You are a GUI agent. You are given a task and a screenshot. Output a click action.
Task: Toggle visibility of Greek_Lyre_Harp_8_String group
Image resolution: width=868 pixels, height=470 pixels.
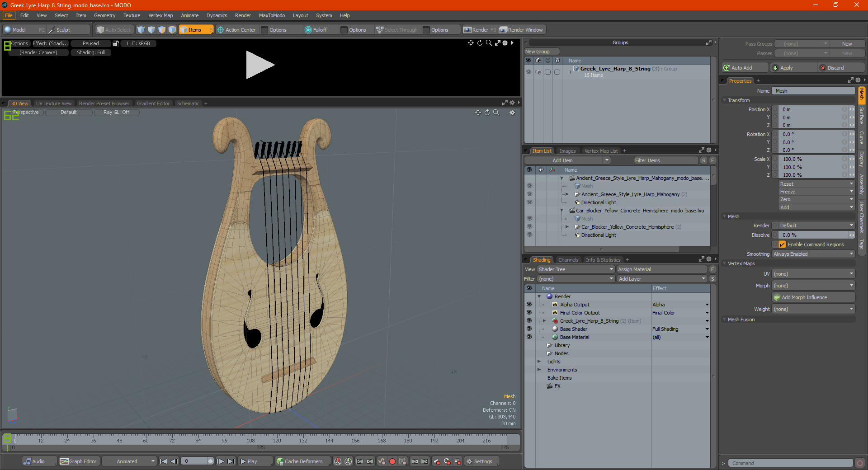[x=528, y=72]
